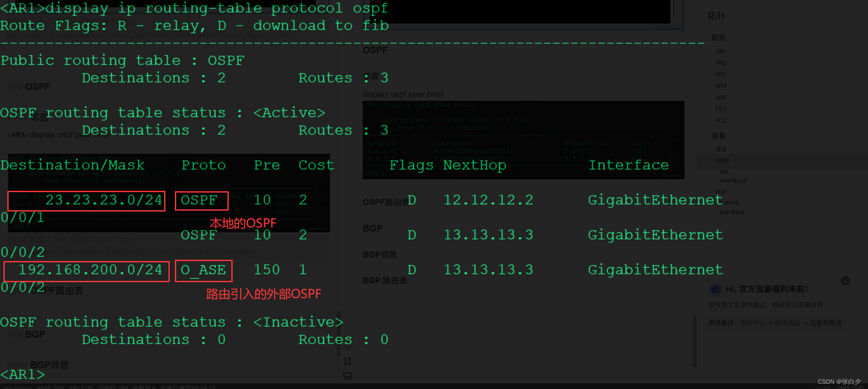Click the 'Proto' column header
This screenshot has height=389, width=868.
204,165
